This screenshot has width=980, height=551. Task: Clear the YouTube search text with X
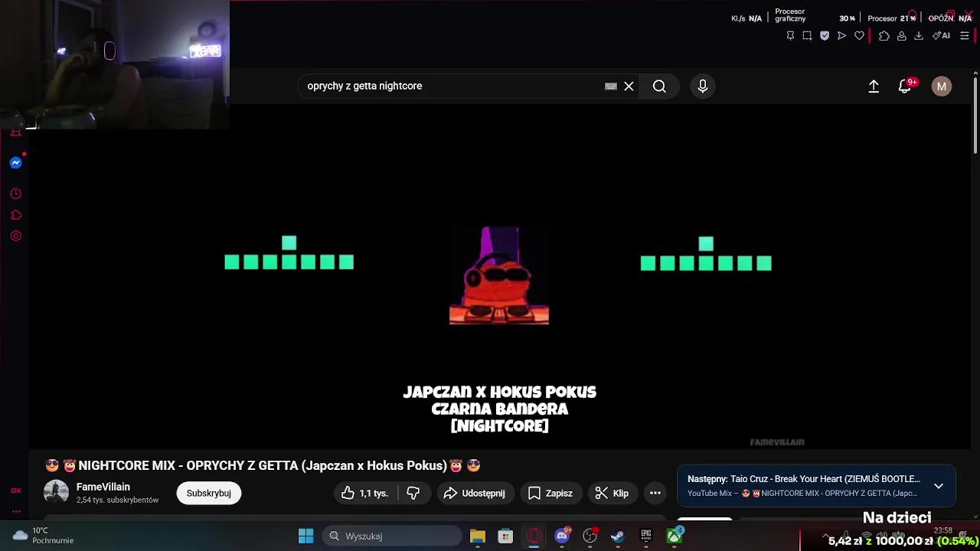pos(629,86)
